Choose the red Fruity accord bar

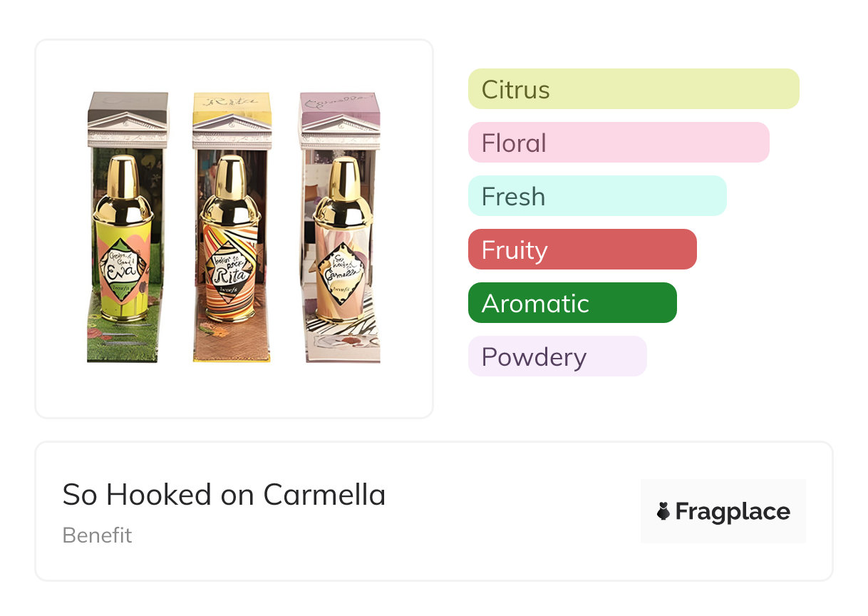582,250
